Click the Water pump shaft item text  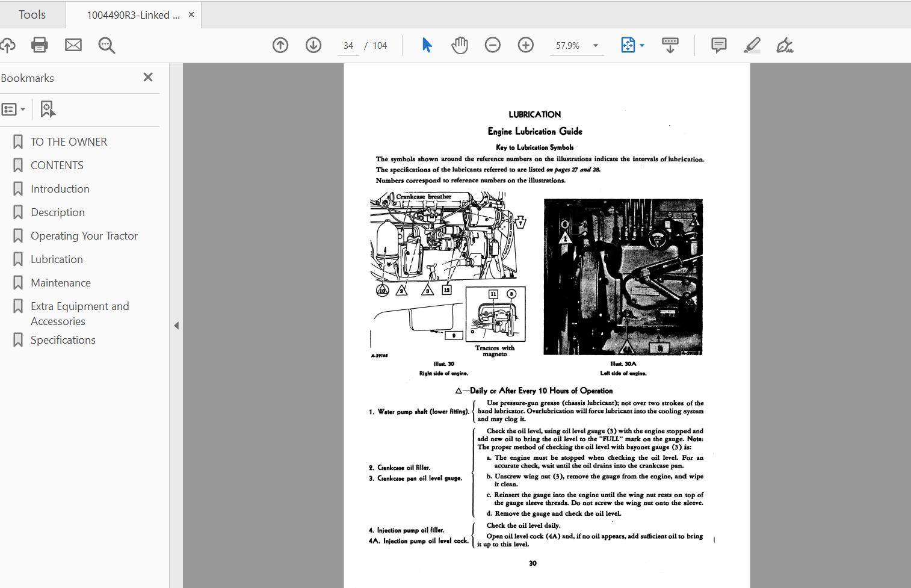419,412
